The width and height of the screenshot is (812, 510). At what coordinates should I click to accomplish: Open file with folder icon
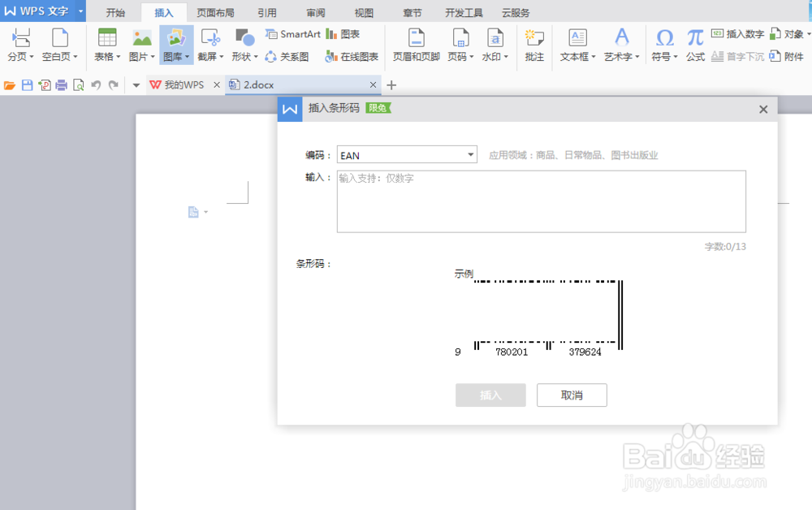click(x=9, y=85)
